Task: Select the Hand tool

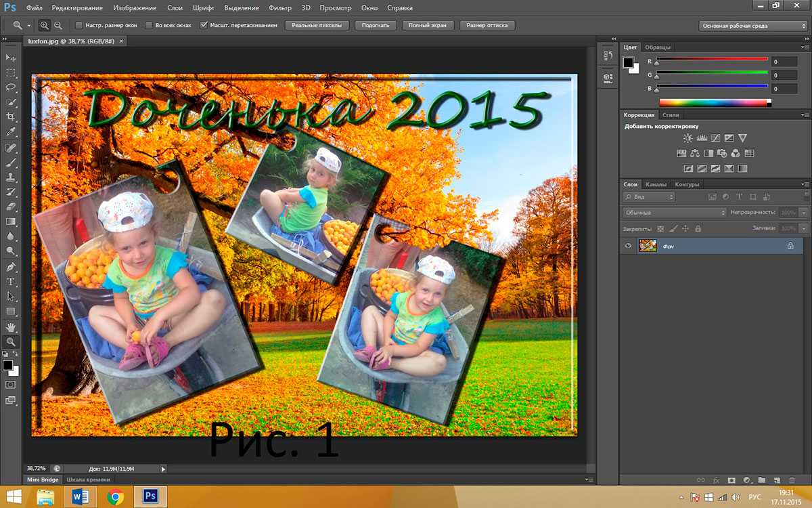Action: click(x=11, y=327)
